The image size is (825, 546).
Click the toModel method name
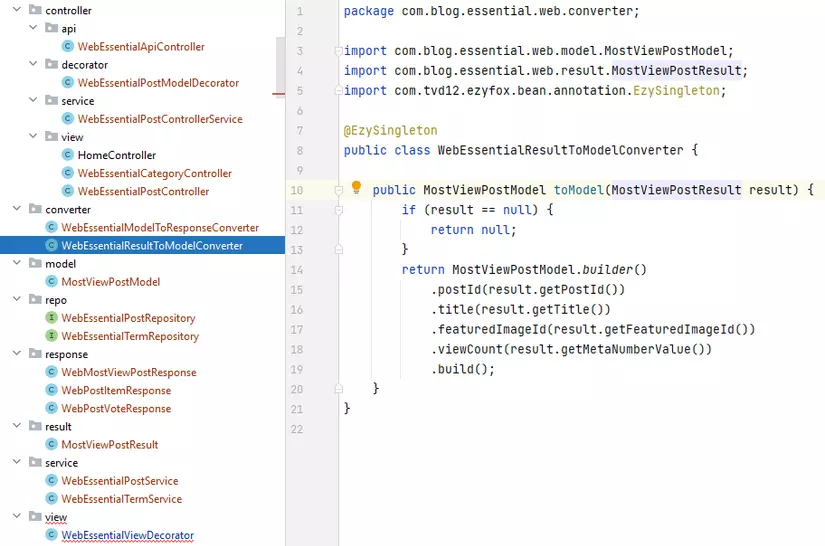tap(579, 190)
